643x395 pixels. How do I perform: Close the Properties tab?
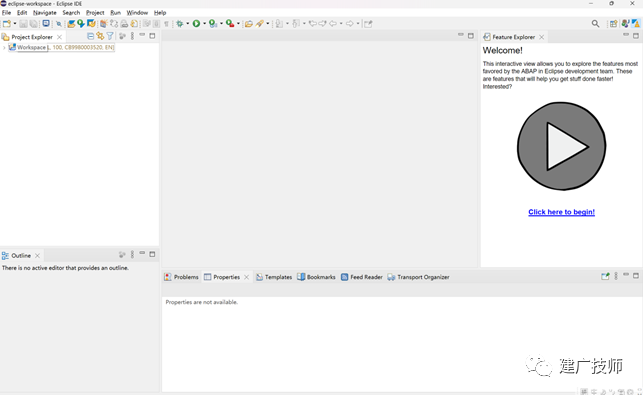246,277
